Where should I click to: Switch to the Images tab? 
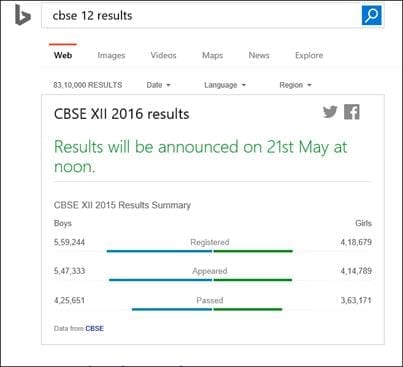(111, 55)
